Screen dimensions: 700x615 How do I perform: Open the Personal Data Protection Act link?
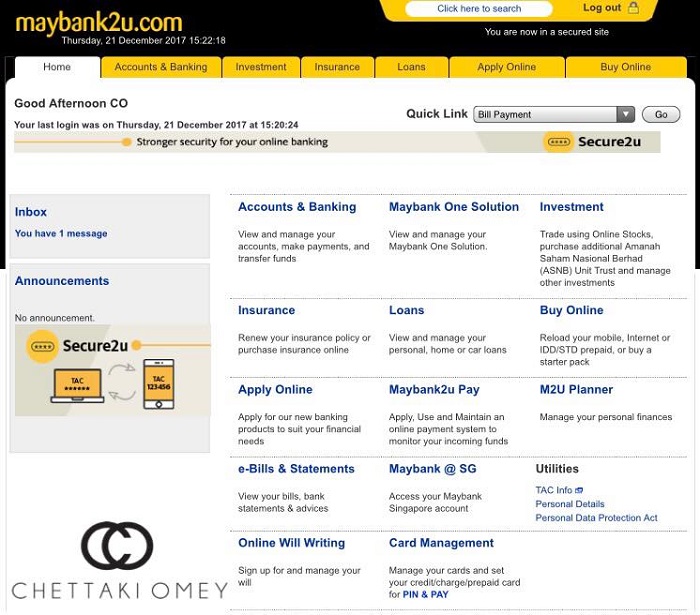click(x=596, y=518)
